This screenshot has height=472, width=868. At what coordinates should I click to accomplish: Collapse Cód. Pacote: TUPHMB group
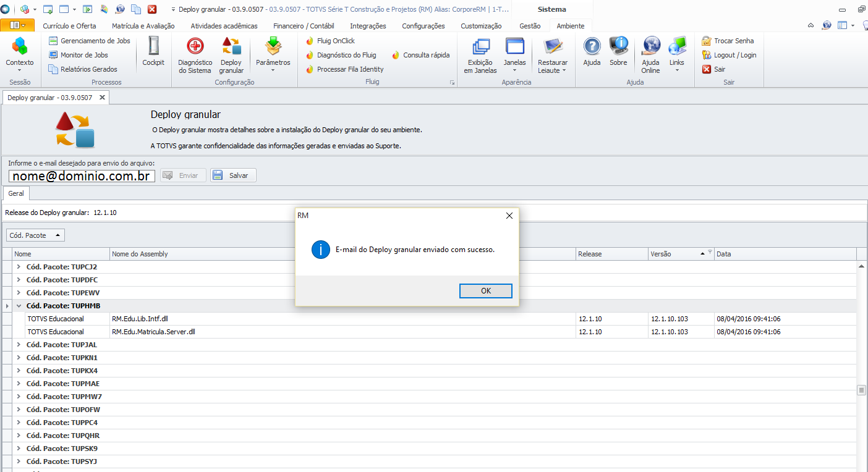click(19, 306)
